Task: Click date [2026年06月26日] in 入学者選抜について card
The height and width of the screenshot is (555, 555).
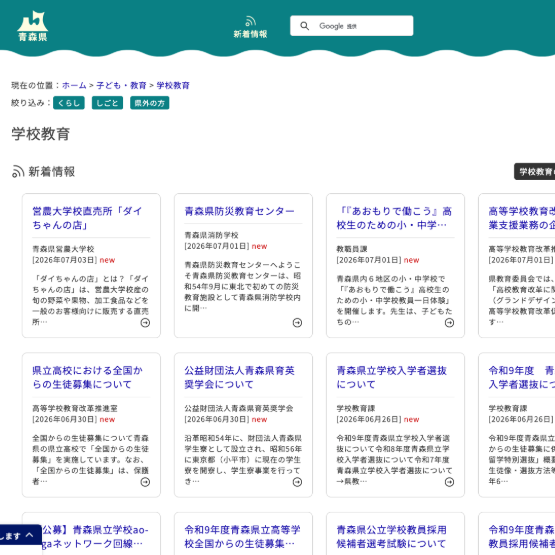Action: point(369,419)
